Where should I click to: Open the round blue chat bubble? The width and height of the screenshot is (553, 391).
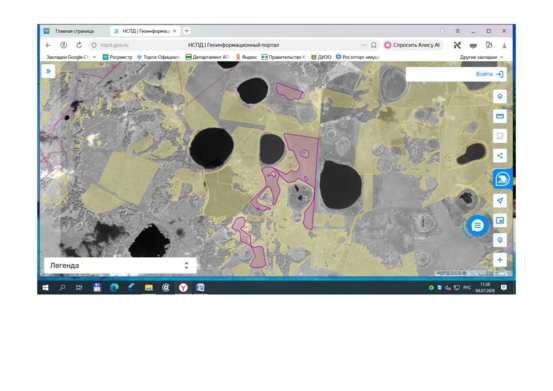(x=477, y=225)
